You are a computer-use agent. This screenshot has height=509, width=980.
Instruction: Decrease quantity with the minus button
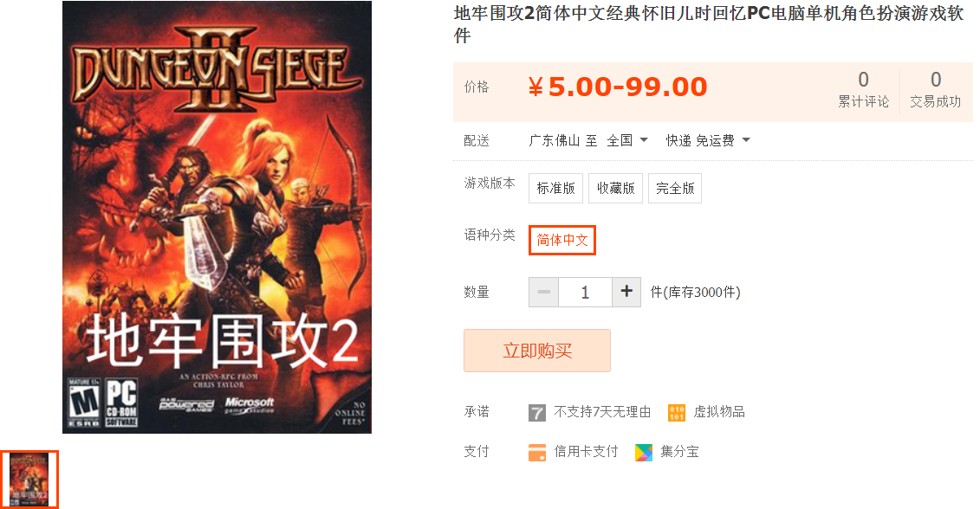[x=544, y=292]
